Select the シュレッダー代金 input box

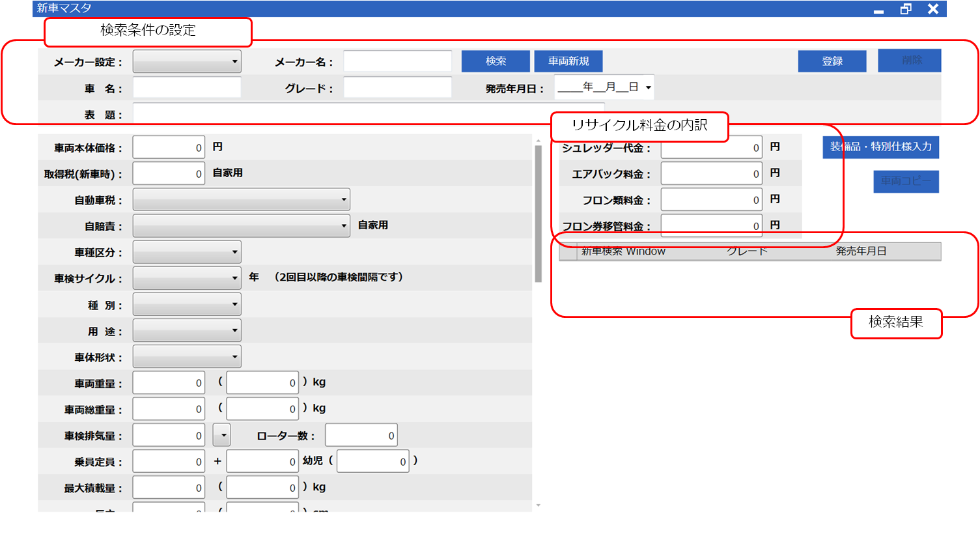pos(711,148)
